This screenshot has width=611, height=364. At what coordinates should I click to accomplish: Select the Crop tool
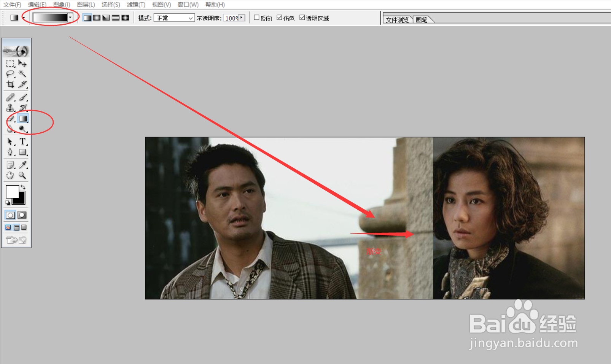tap(10, 84)
